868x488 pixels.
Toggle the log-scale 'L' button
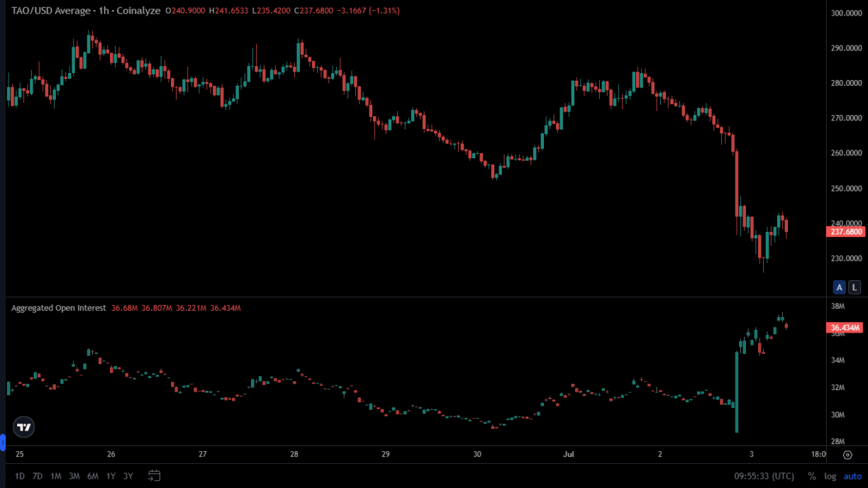click(855, 287)
